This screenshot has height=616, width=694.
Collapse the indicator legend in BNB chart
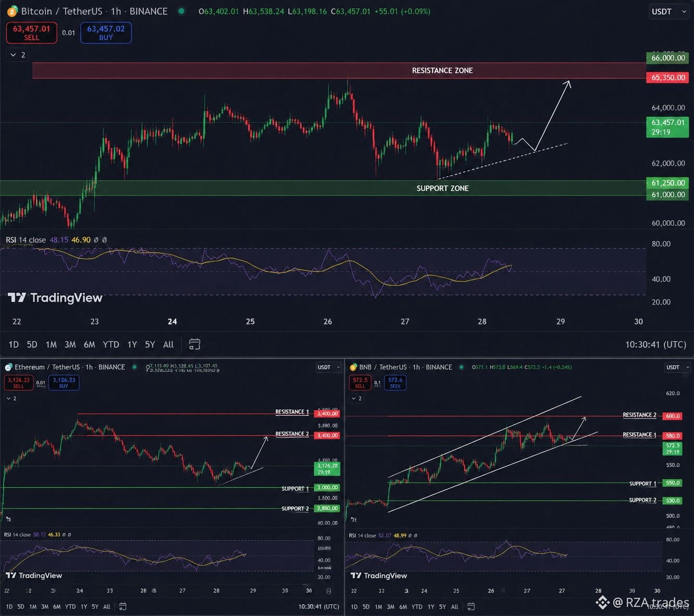357,398
